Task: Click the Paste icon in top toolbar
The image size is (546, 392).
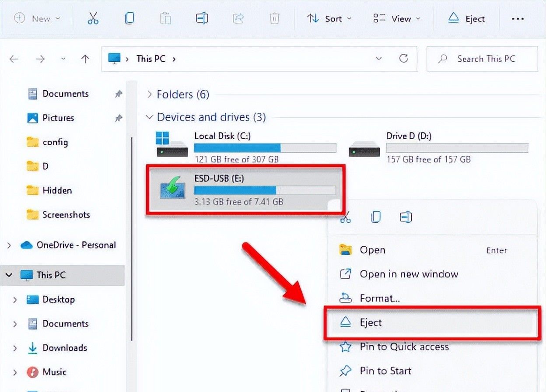Action: point(165,18)
